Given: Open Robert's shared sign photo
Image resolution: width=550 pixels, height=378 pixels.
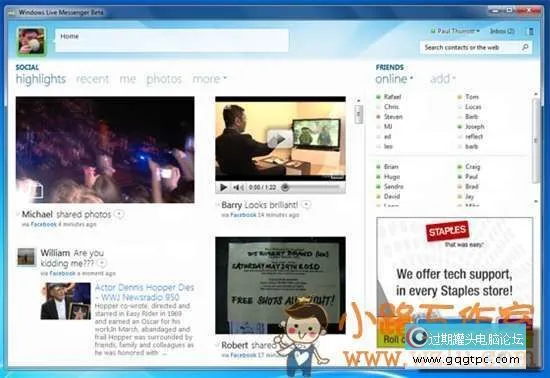Looking at the screenshot, I should tap(280, 285).
